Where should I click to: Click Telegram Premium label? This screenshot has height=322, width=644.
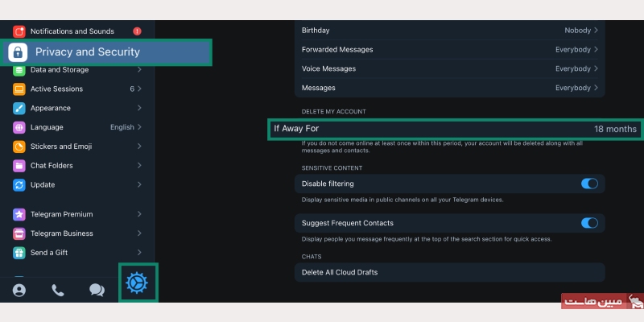[62, 214]
